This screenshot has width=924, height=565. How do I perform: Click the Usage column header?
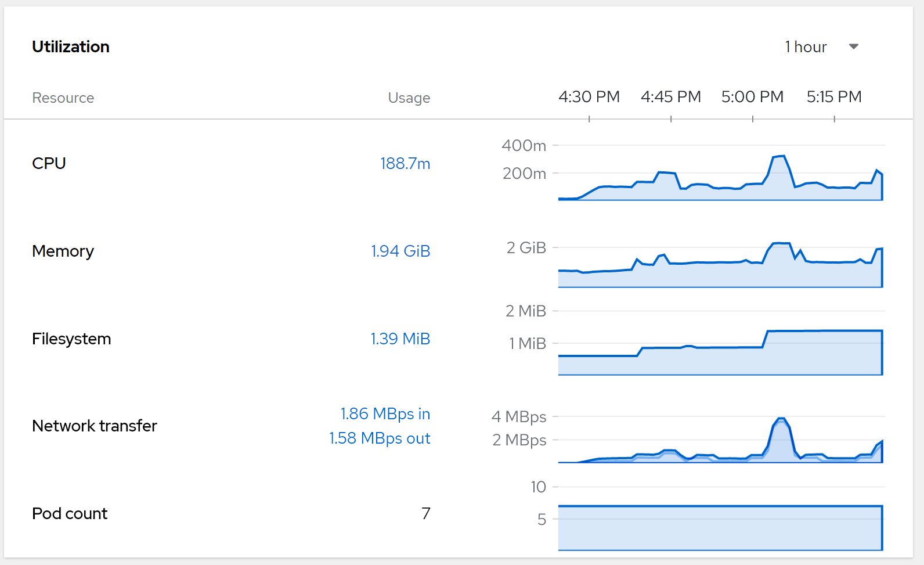click(409, 98)
